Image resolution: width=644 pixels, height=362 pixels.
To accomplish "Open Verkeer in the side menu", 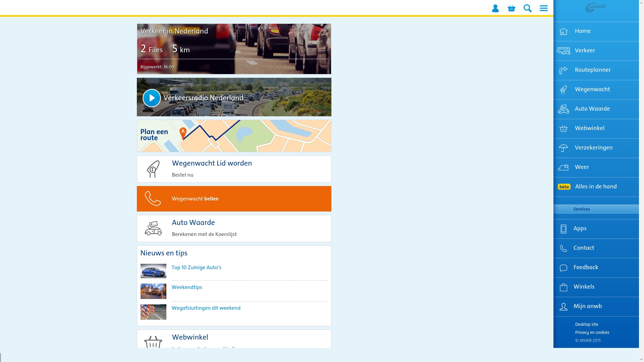I will [596, 51].
